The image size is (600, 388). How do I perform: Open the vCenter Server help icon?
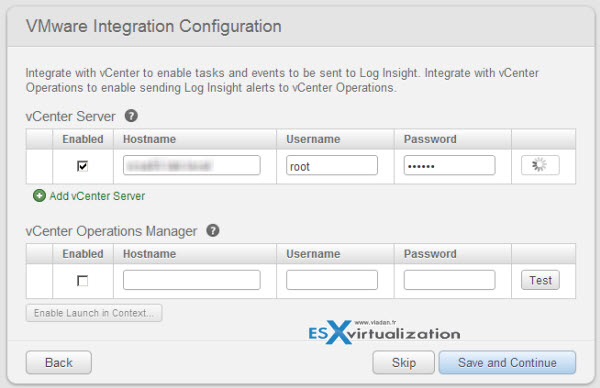click(x=131, y=116)
